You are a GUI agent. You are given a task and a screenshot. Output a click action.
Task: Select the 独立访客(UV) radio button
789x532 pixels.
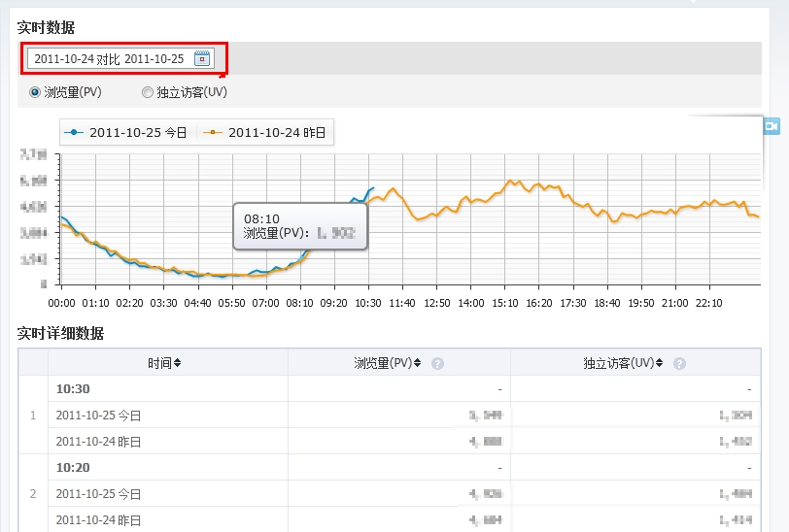[148, 92]
